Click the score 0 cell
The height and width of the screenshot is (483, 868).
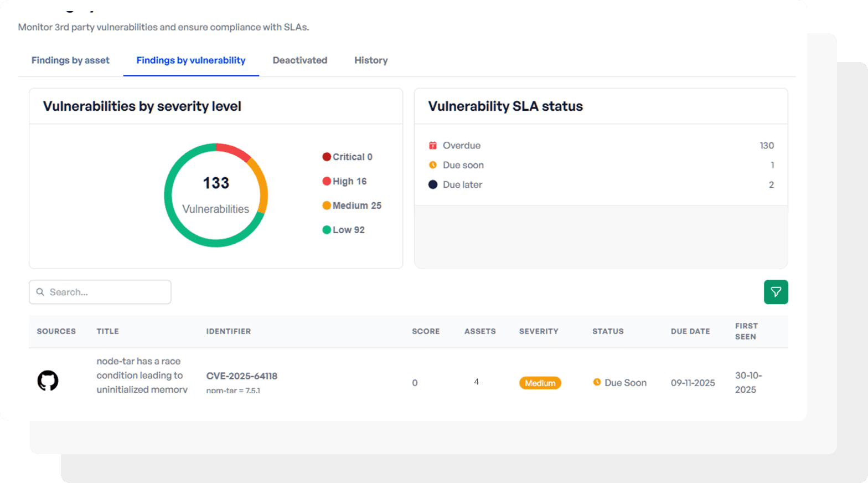(x=415, y=383)
